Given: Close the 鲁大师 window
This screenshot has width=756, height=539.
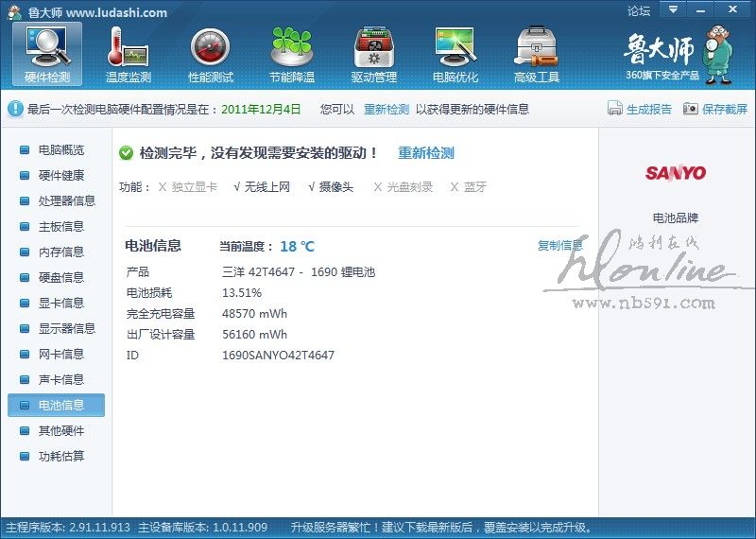Looking at the screenshot, I should coord(733,9).
